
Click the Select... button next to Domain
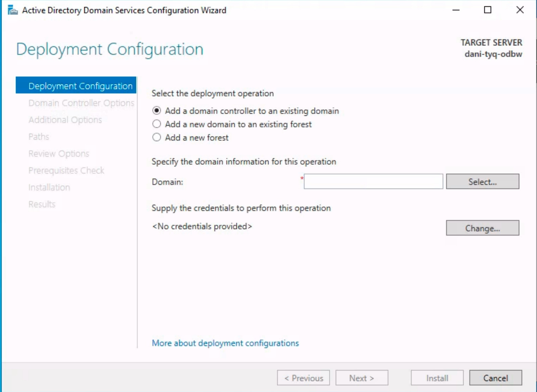click(483, 181)
